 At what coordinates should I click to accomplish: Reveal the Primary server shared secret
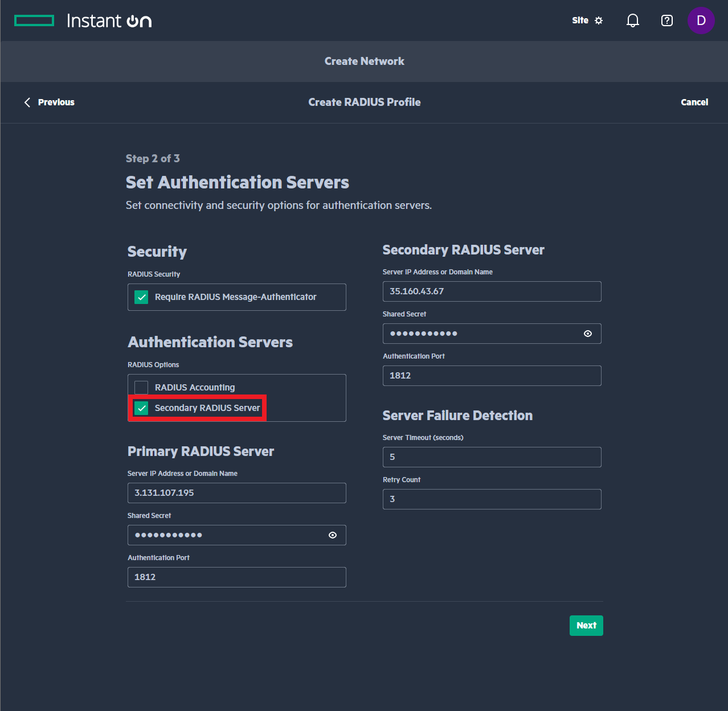(x=333, y=535)
